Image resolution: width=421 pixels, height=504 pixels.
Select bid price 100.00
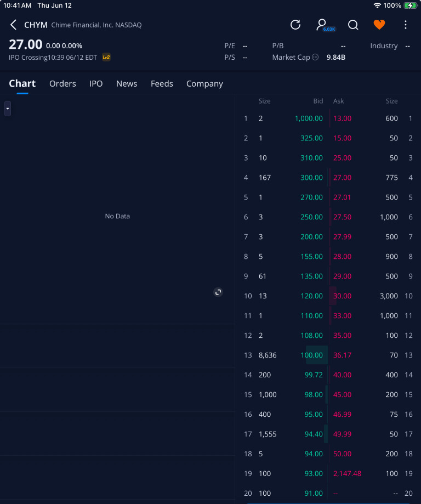[311, 355]
